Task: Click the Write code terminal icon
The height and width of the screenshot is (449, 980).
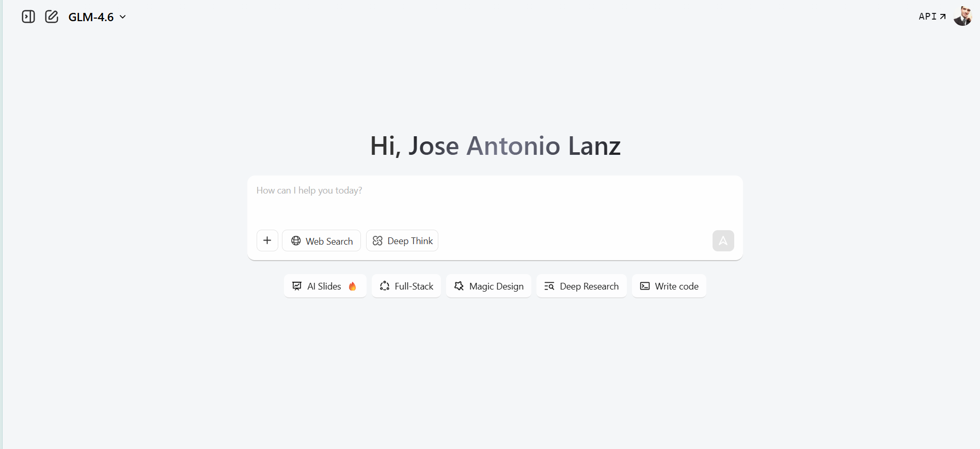Action: pyautogui.click(x=645, y=286)
